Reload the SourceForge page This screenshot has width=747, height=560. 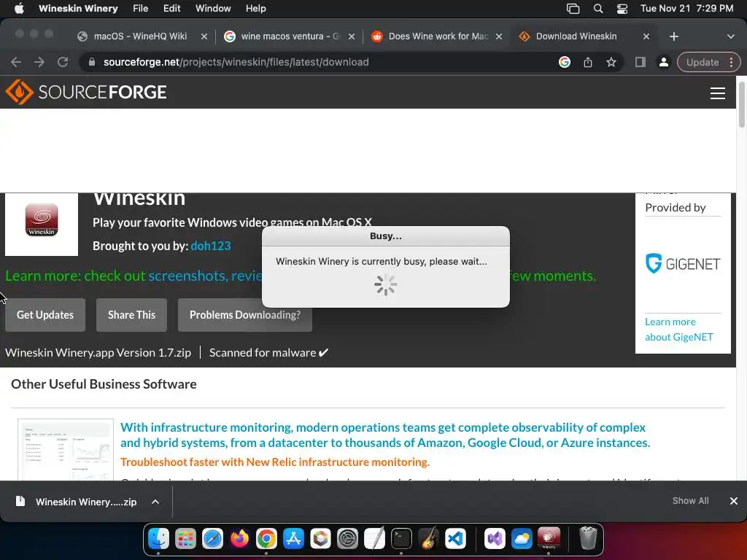63,62
